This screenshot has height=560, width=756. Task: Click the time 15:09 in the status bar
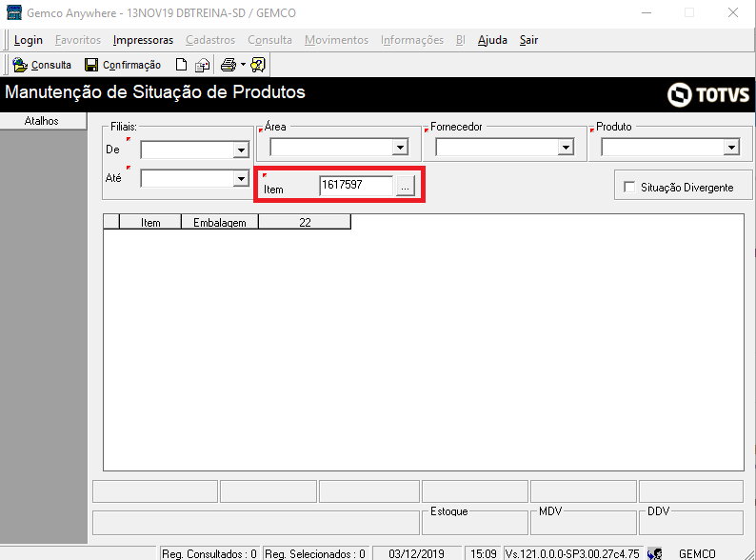point(483,553)
